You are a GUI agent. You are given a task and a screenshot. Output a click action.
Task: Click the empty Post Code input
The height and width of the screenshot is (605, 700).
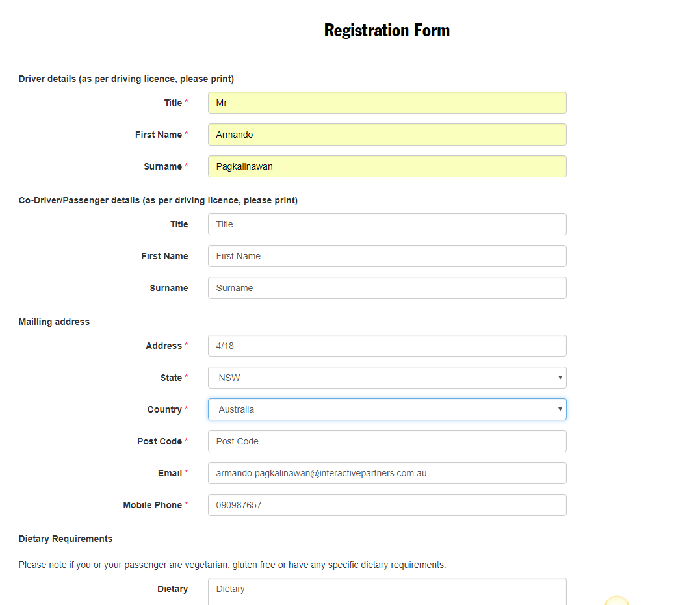[x=387, y=441]
